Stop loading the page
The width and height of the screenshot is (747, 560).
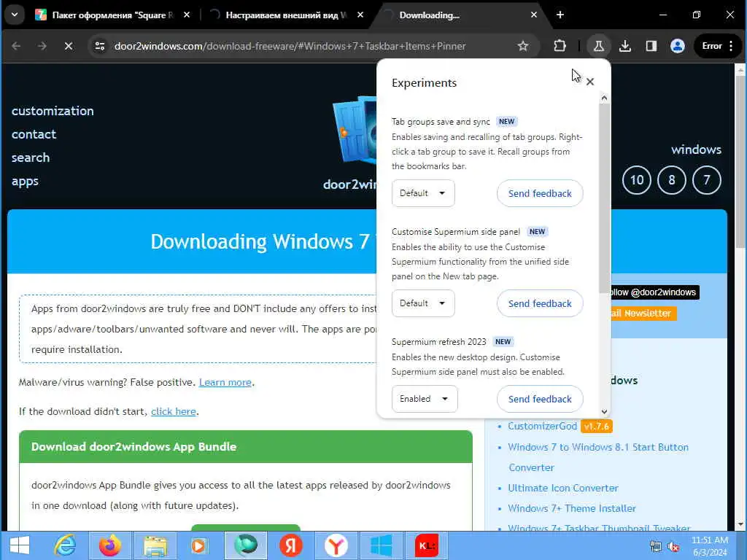click(x=69, y=46)
